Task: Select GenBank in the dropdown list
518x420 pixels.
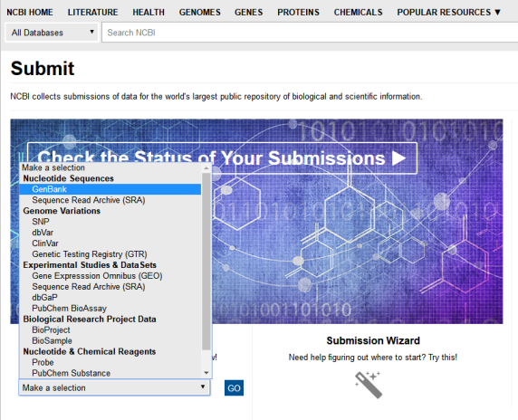Action: click(110, 189)
